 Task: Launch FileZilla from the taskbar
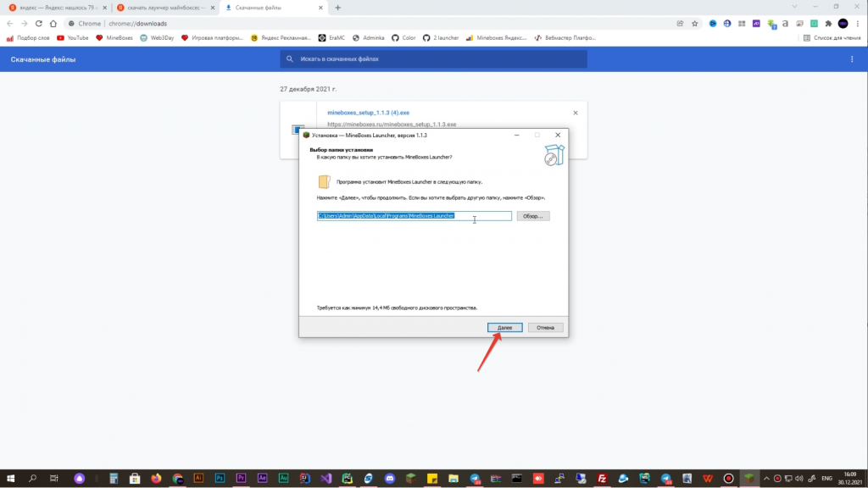point(602,478)
